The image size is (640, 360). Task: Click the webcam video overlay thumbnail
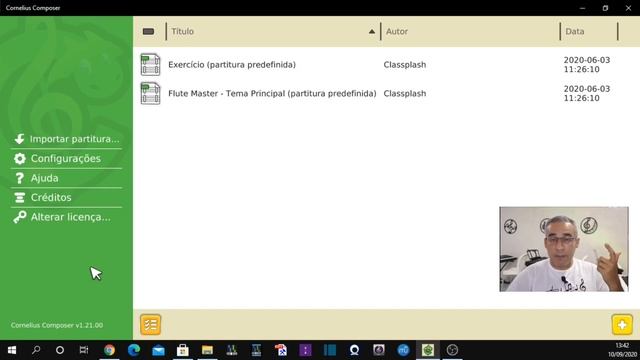(564, 249)
